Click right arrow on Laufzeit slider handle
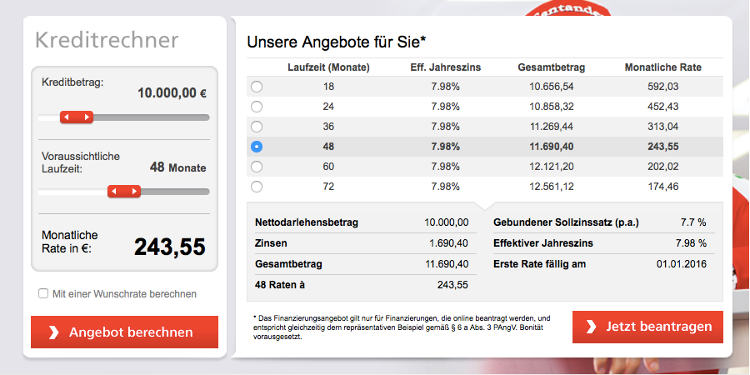This screenshot has width=750, height=375. click(134, 192)
